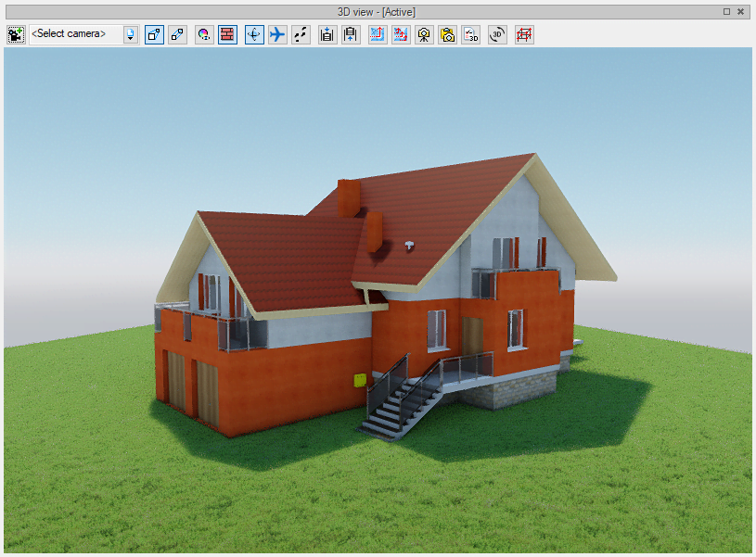Open the 3D settings checklist icon
Viewport: 756px width, 557px height.
tap(470, 34)
